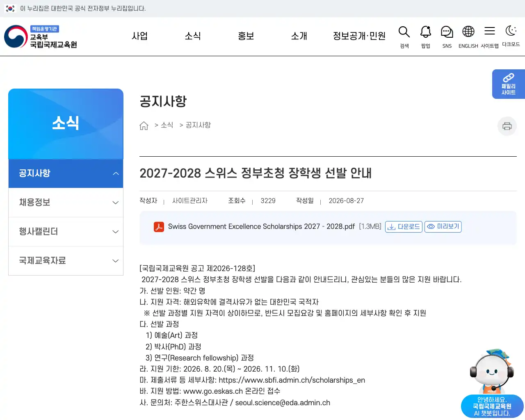Open the AI chatbot mascot

pyautogui.click(x=492, y=372)
